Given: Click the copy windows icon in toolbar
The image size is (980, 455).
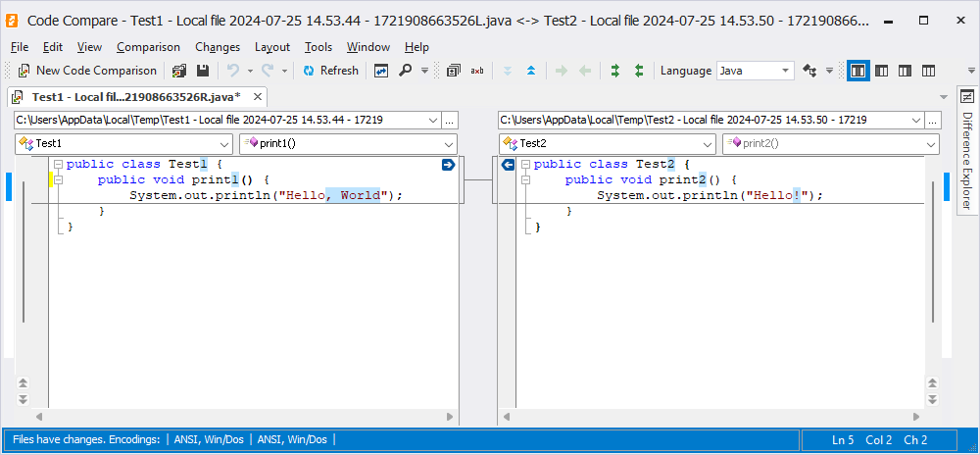Looking at the screenshot, I should tap(454, 71).
